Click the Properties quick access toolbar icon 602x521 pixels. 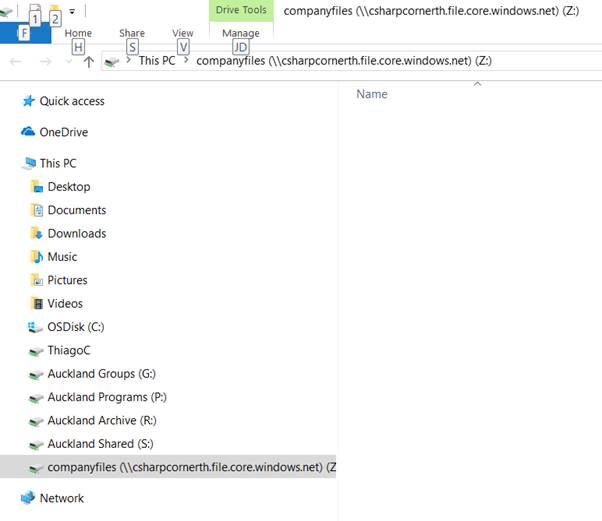coord(35,12)
